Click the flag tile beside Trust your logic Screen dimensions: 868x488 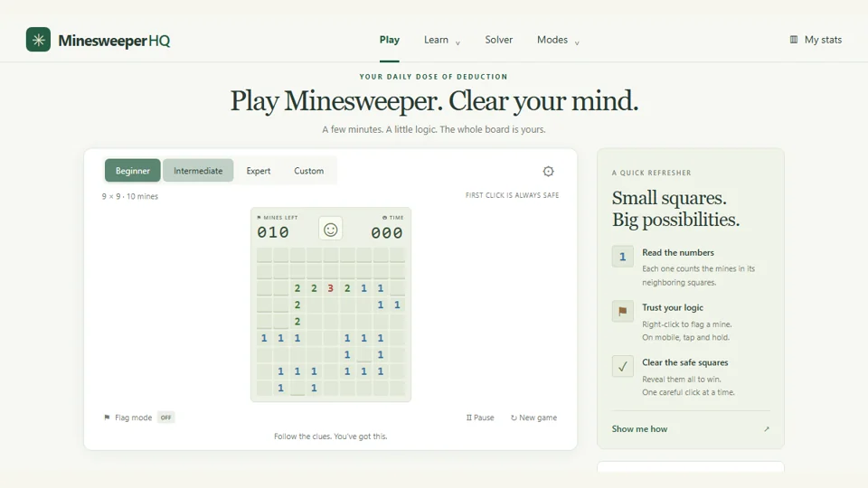coord(623,311)
